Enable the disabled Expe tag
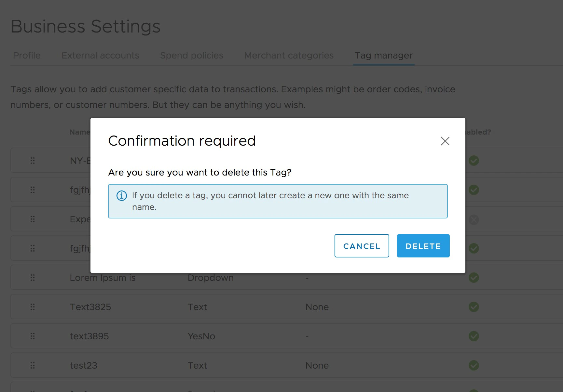Screen dimensions: 563x392 (x=474, y=219)
